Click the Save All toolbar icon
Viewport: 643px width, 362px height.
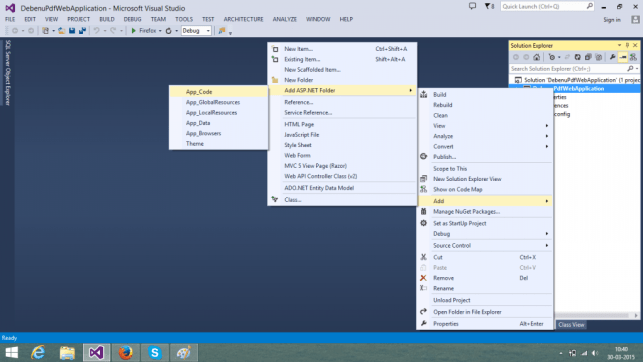tap(82, 31)
